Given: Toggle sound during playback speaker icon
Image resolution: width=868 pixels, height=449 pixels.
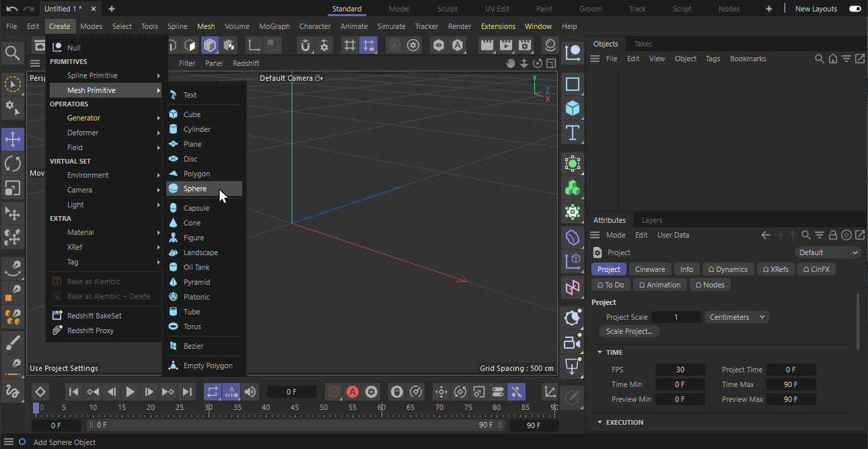Looking at the screenshot, I should [250, 392].
